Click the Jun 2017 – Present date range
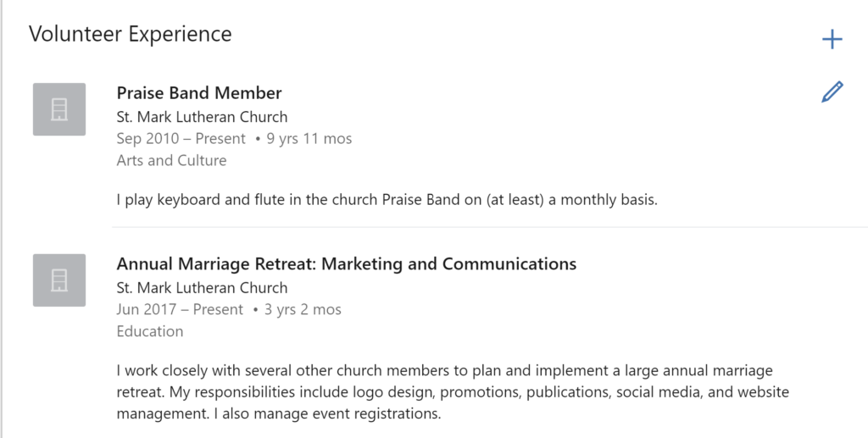 tap(180, 310)
